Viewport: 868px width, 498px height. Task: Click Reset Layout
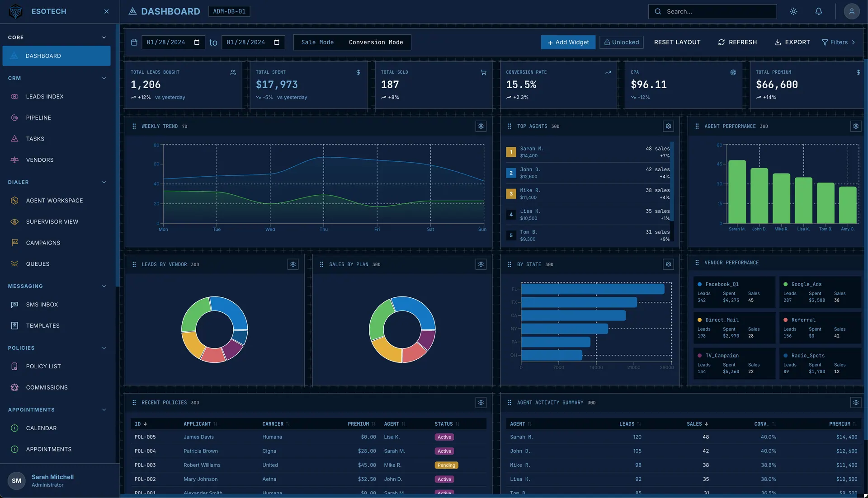coord(677,42)
